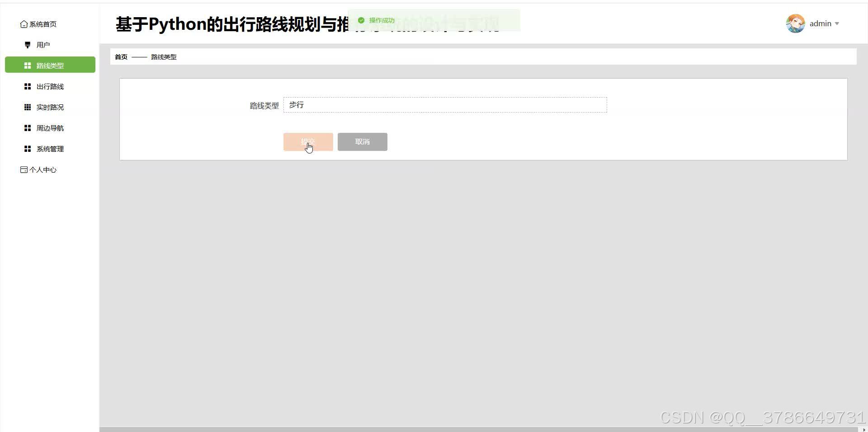The image size is (868, 432).
Task: Select the 出行路线 grid icon
Action: click(x=27, y=86)
